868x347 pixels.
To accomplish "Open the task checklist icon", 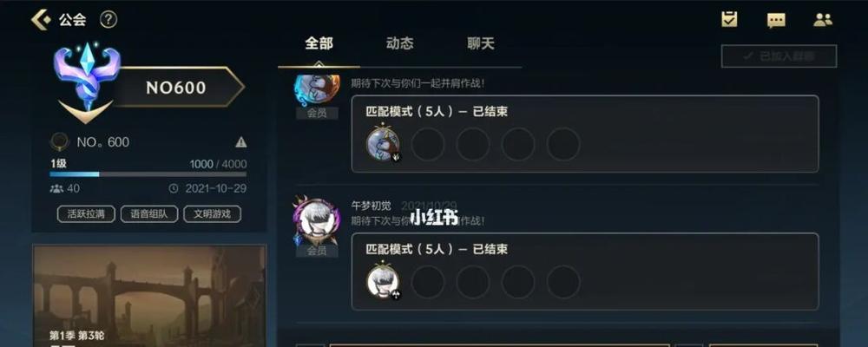I will (730, 20).
